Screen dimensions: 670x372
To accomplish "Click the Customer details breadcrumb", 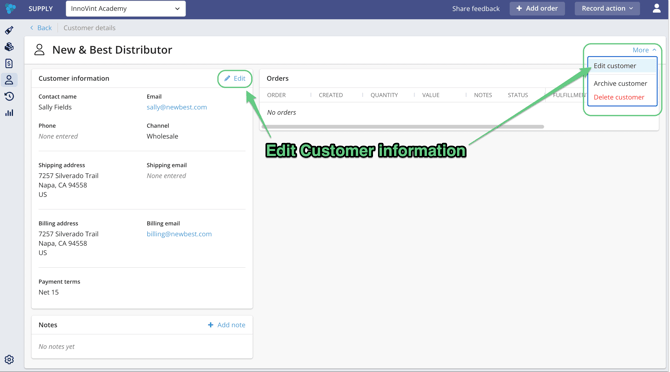I will (89, 28).
